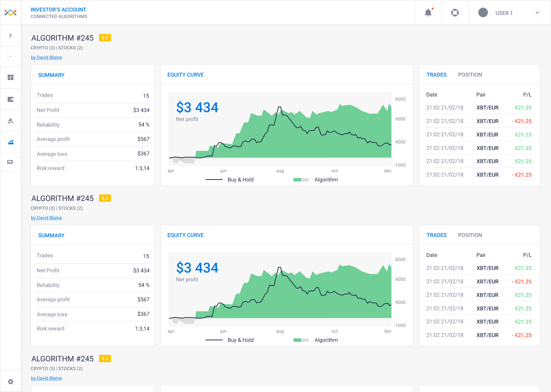Click the 9.2 rating badge of first algorithm
The height and width of the screenshot is (392, 551).
click(105, 38)
